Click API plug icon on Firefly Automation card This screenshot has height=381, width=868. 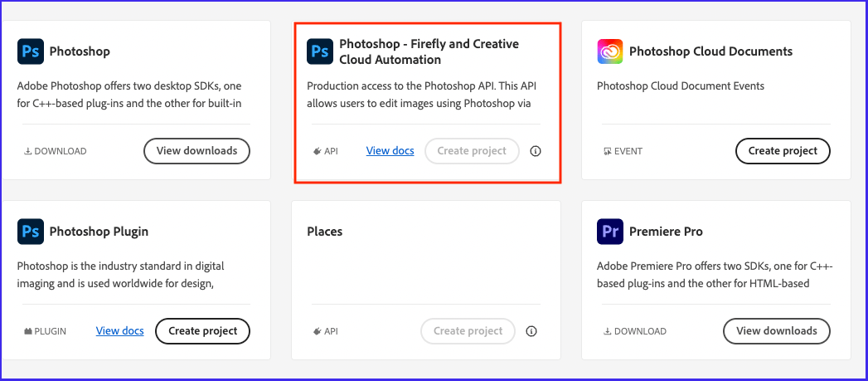click(318, 151)
